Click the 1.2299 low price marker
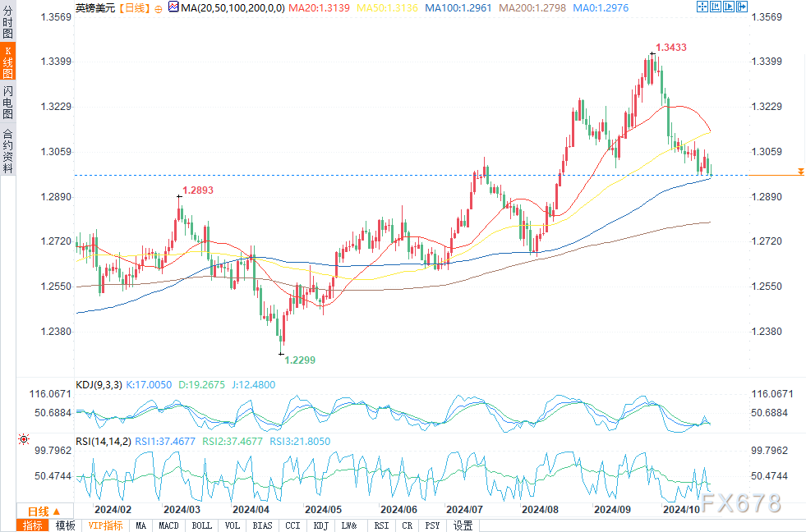Image resolution: width=806 pixels, height=532 pixels. pyautogui.click(x=300, y=360)
